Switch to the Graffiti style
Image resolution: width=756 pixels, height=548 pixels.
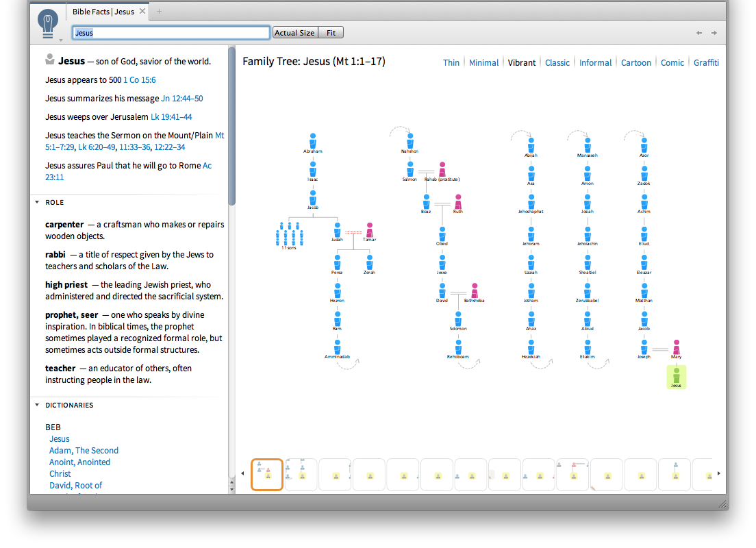tap(705, 62)
